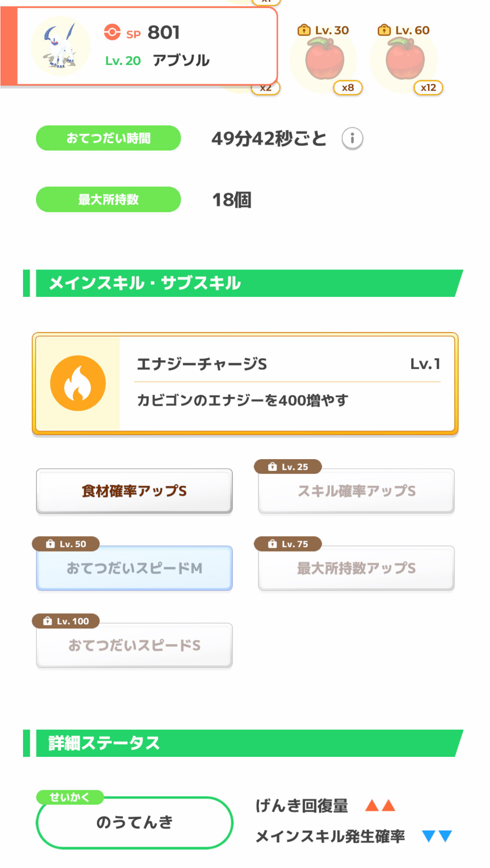Tap the Lv. 60 locked apple ingredient
490x868 pixels.
(x=405, y=59)
